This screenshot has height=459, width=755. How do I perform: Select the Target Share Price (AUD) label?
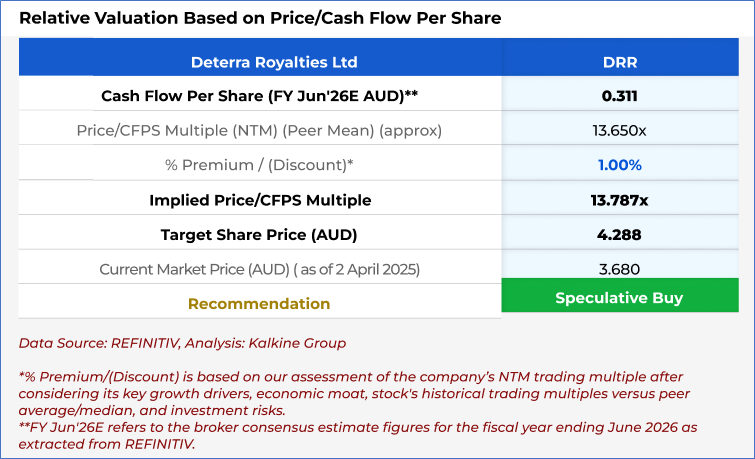pyautogui.click(x=259, y=235)
